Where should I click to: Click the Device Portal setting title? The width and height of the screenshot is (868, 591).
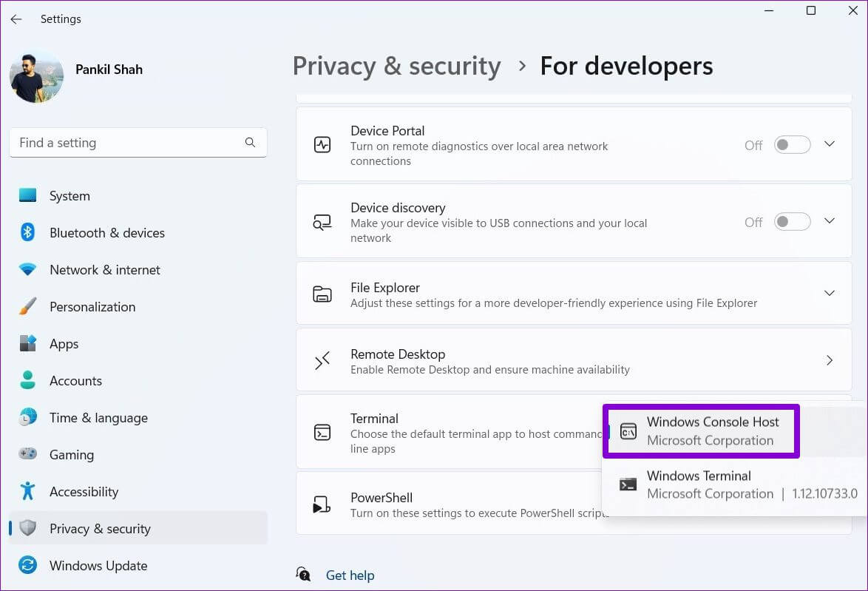pos(387,131)
